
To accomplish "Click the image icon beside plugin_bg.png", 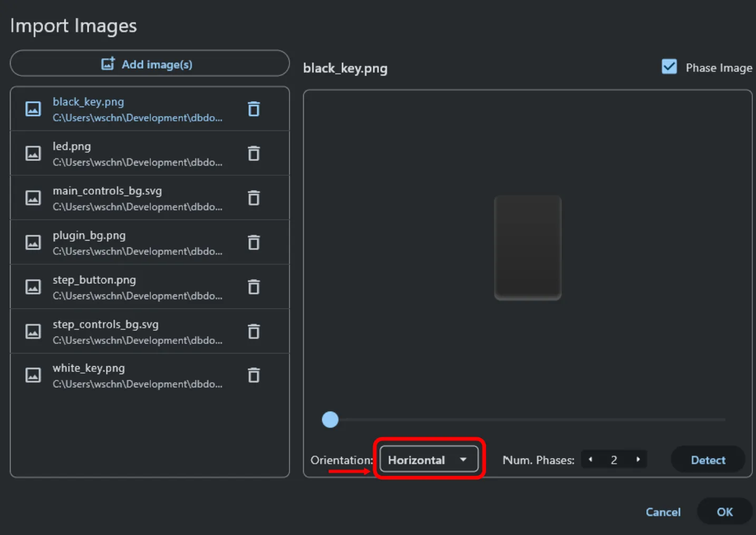I will 33,242.
